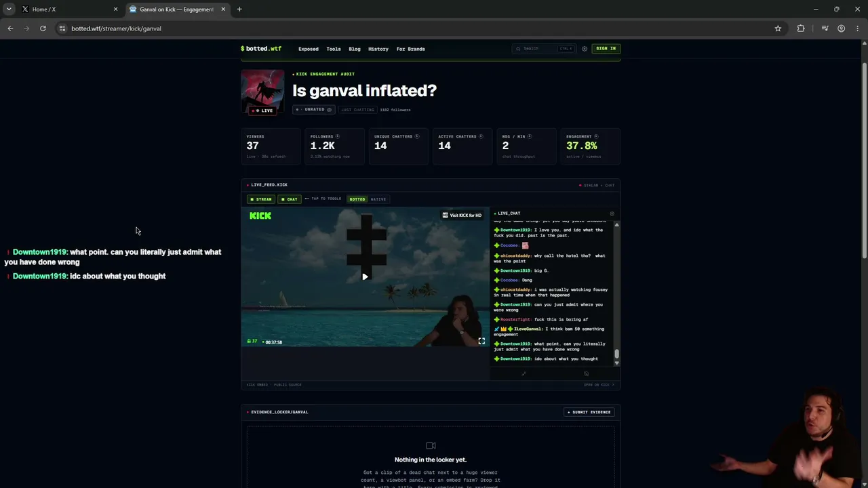868x488 pixels.
Task: Show info for Active Chatters stat
Action: click(x=481, y=136)
